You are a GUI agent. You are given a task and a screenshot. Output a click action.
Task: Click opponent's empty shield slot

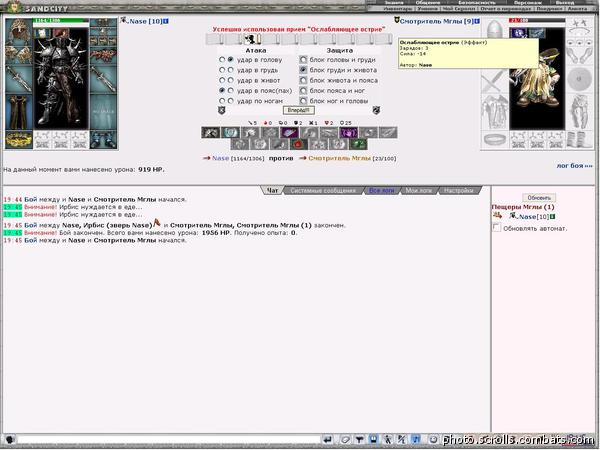coord(579,80)
